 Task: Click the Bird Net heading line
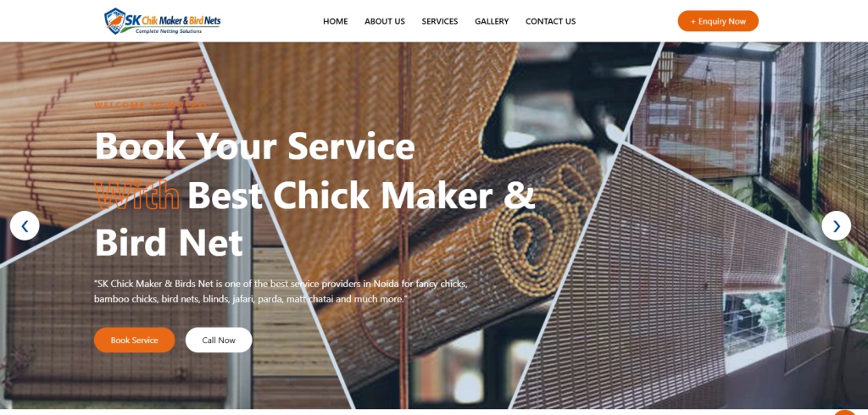(x=169, y=242)
